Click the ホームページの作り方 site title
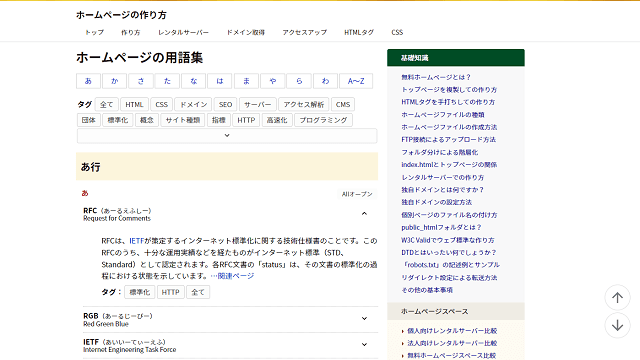 [x=121, y=15]
